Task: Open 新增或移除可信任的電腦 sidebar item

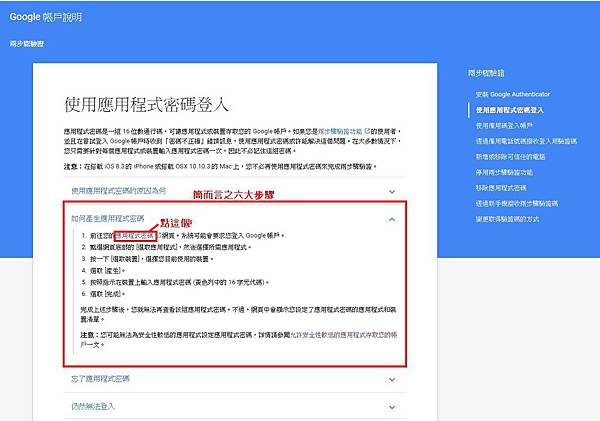Action: 510,157
